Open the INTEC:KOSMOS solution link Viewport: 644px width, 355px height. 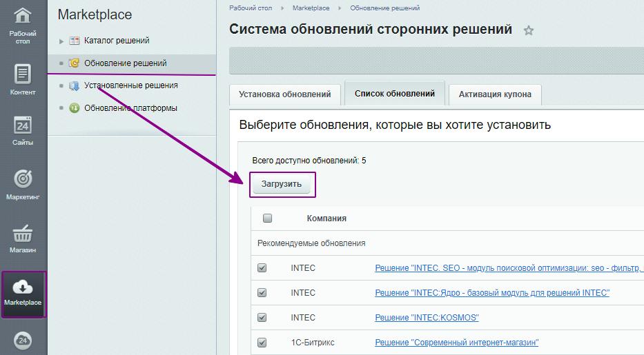click(426, 318)
